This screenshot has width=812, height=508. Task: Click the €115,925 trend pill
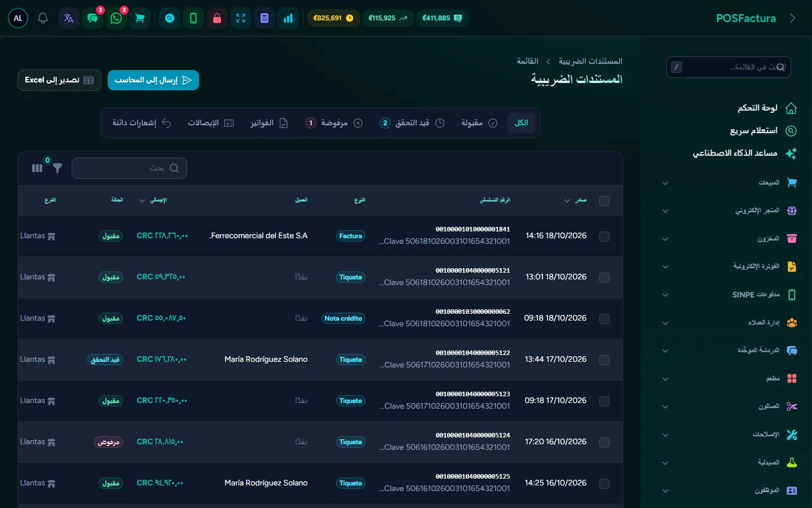point(388,18)
